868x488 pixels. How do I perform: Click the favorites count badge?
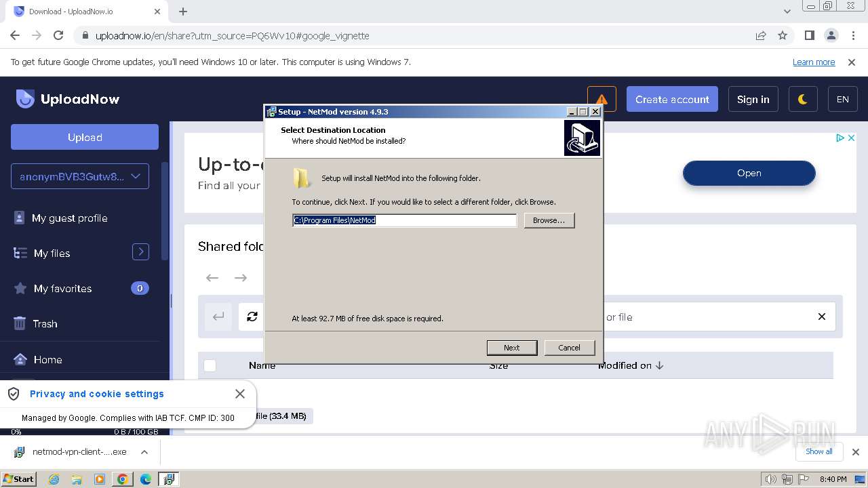tap(140, 288)
